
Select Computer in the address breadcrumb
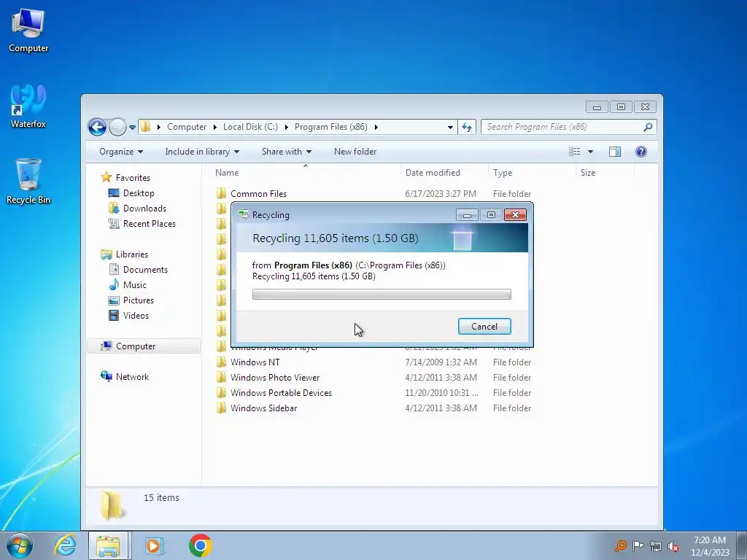pyautogui.click(x=187, y=127)
